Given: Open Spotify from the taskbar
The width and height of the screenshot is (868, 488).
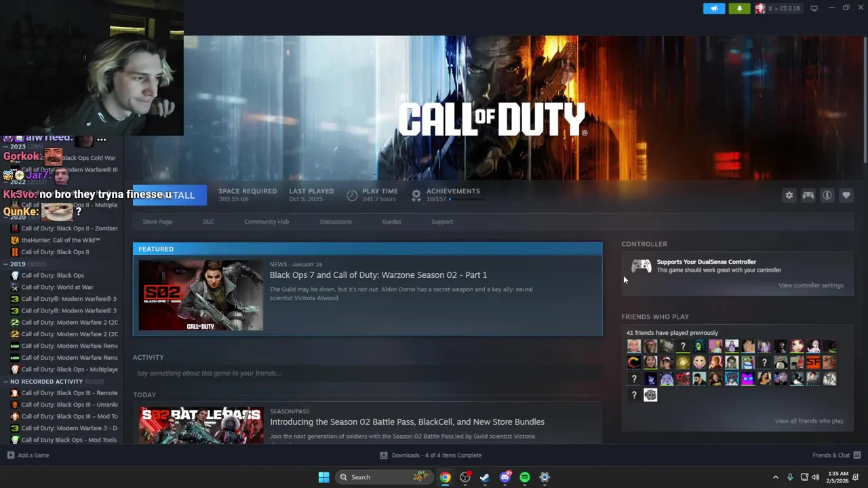Looking at the screenshot, I should pos(525,477).
